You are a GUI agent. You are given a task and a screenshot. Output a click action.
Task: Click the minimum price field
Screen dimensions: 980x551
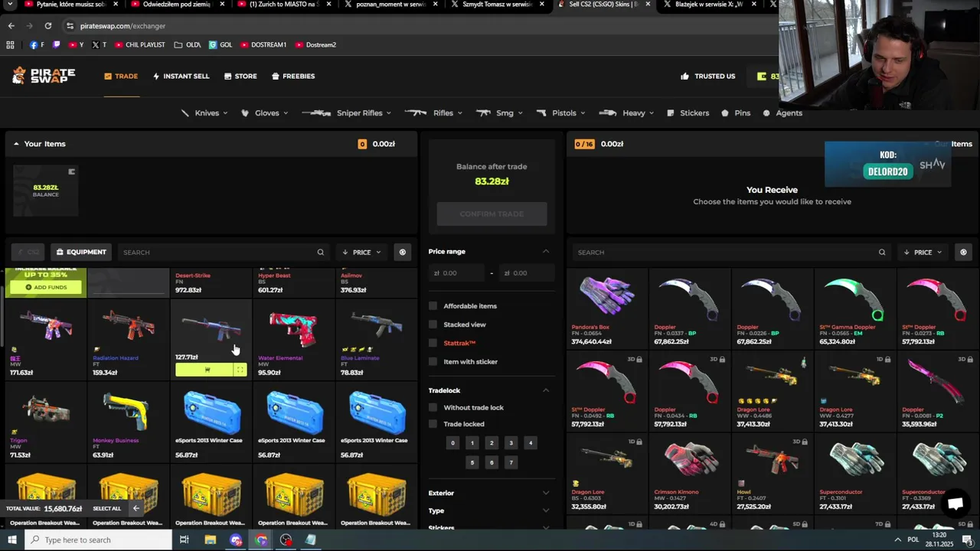click(457, 273)
